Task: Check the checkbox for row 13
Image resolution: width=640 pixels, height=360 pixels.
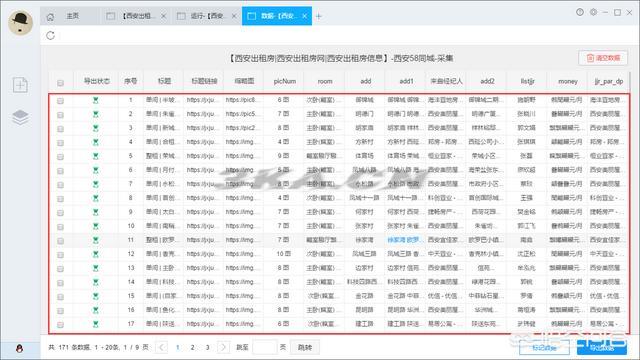Action: point(60,269)
